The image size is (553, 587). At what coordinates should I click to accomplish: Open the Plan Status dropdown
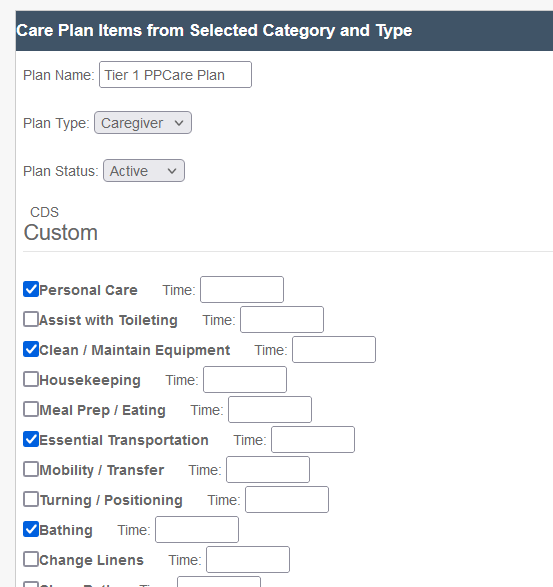pos(144,171)
